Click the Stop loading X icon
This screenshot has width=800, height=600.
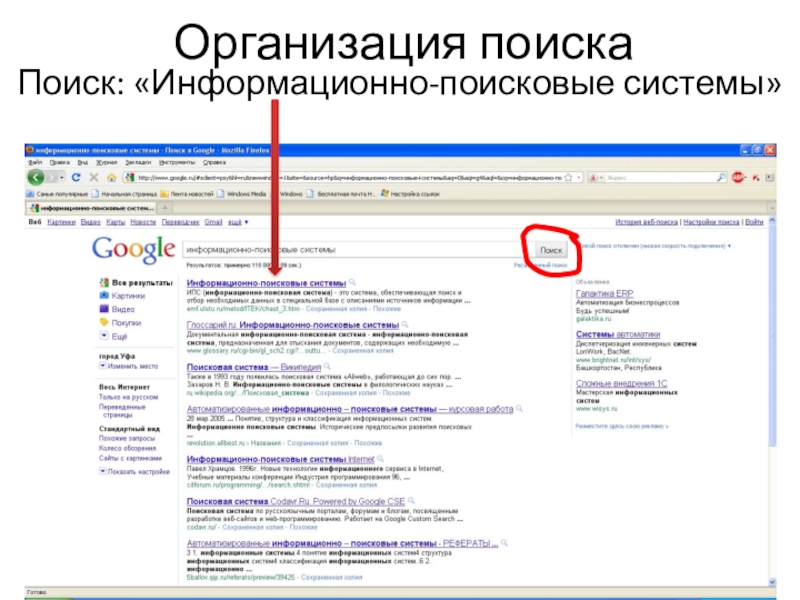(x=94, y=178)
